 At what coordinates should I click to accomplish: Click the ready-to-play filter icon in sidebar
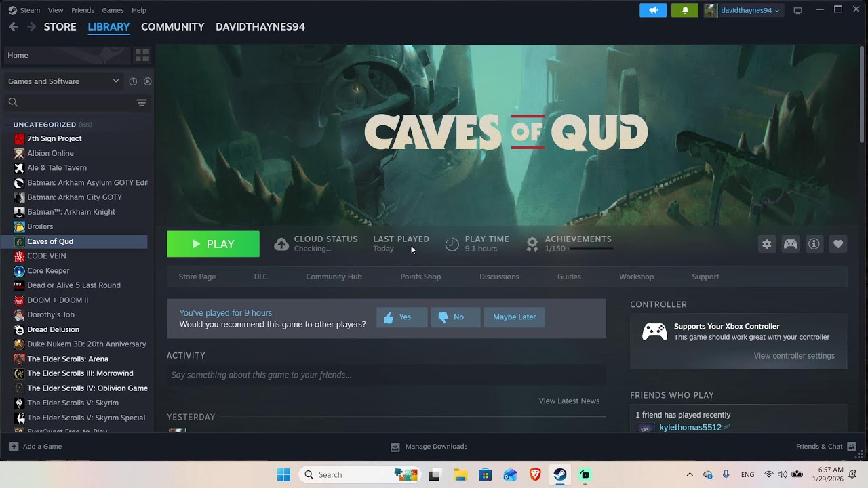point(147,81)
